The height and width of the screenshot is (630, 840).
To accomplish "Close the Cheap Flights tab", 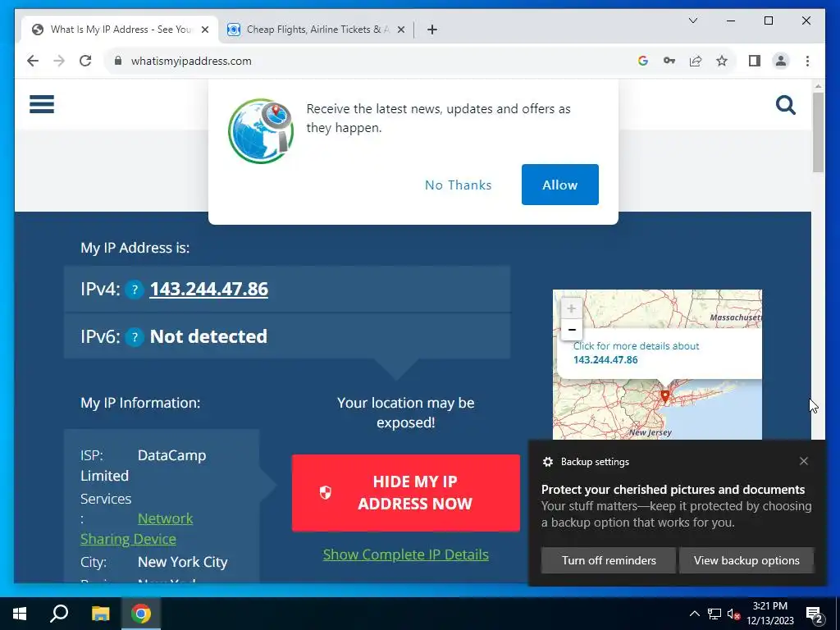I will (x=400, y=30).
